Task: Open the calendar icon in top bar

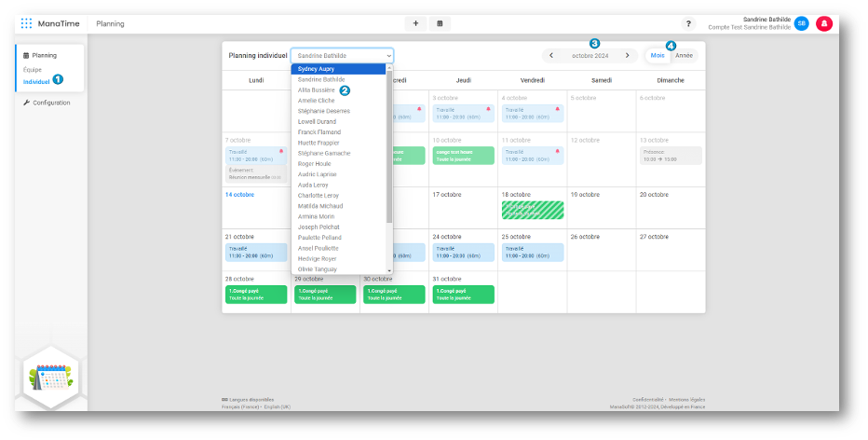Action: coord(440,23)
